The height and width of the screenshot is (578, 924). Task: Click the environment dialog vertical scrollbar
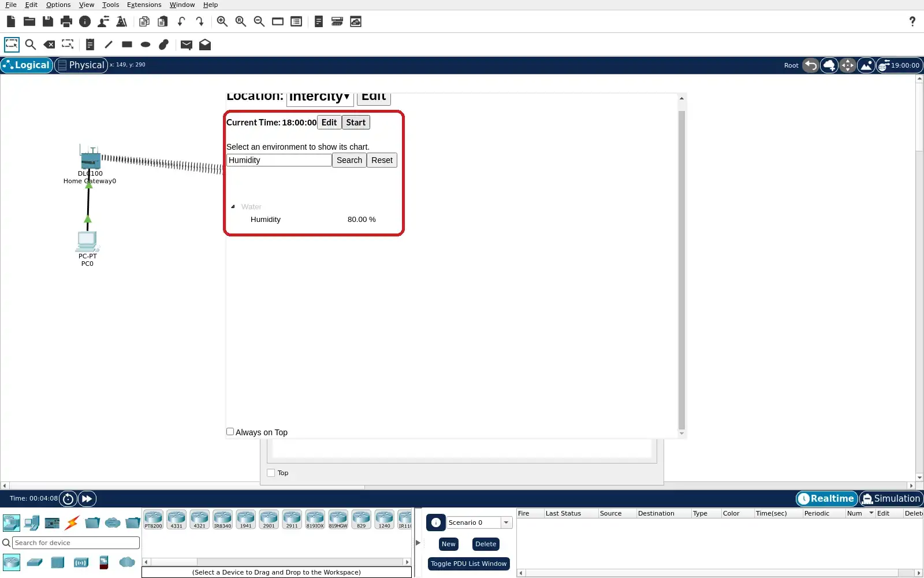click(681, 270)
